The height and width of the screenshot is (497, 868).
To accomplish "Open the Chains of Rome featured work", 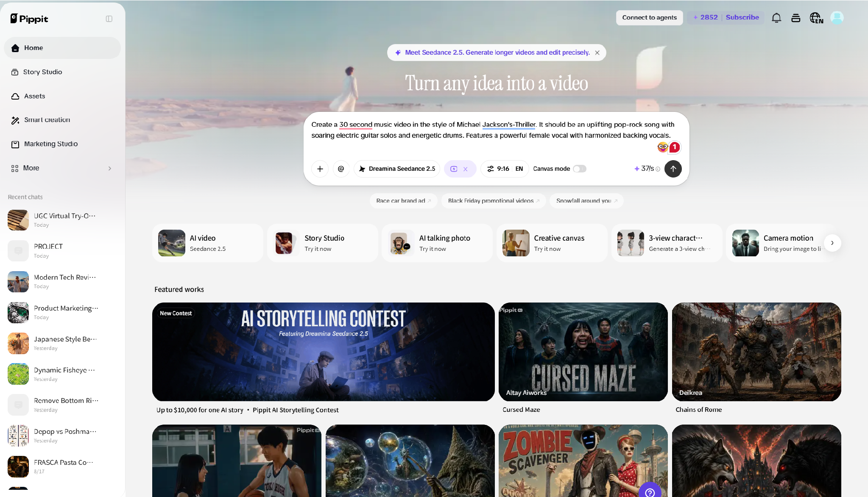I will click(x=756, y=352).
